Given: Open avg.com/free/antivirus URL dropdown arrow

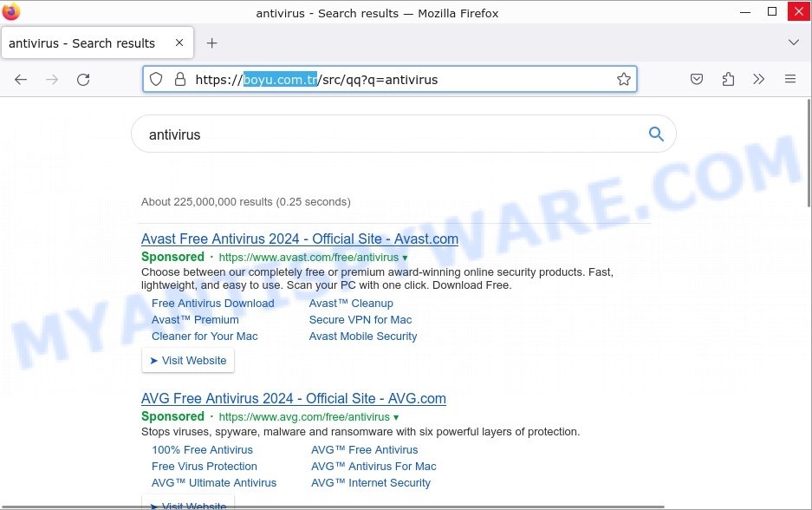Looking at the screenshot, I should tap(396, 417).
